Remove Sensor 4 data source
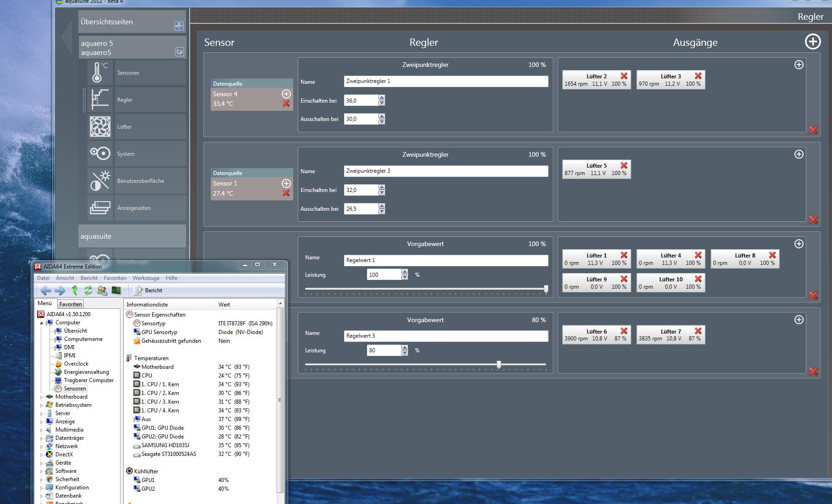Viewport: 832px width, 504px height. [286, 104]
